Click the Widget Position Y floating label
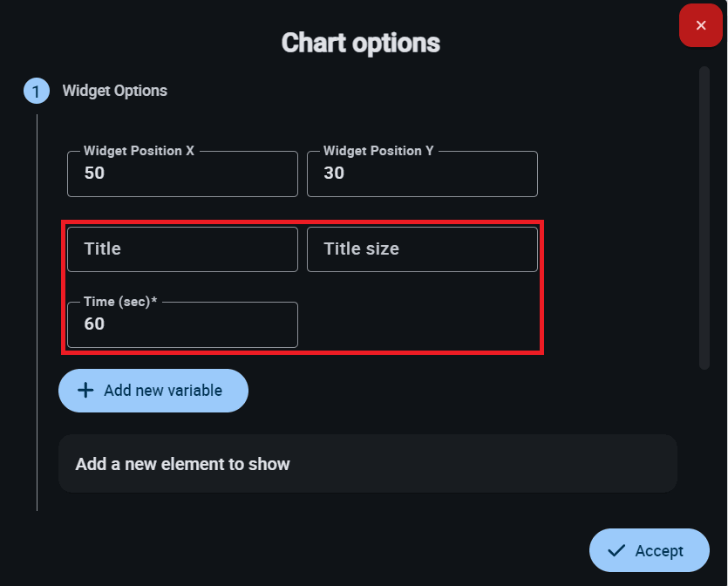728x586 pixels. [378, 151]
